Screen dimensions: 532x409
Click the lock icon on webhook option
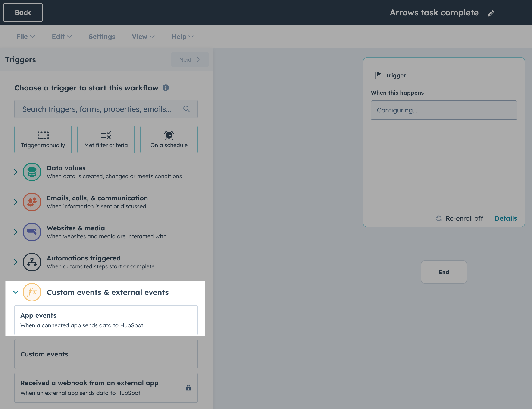188,388
